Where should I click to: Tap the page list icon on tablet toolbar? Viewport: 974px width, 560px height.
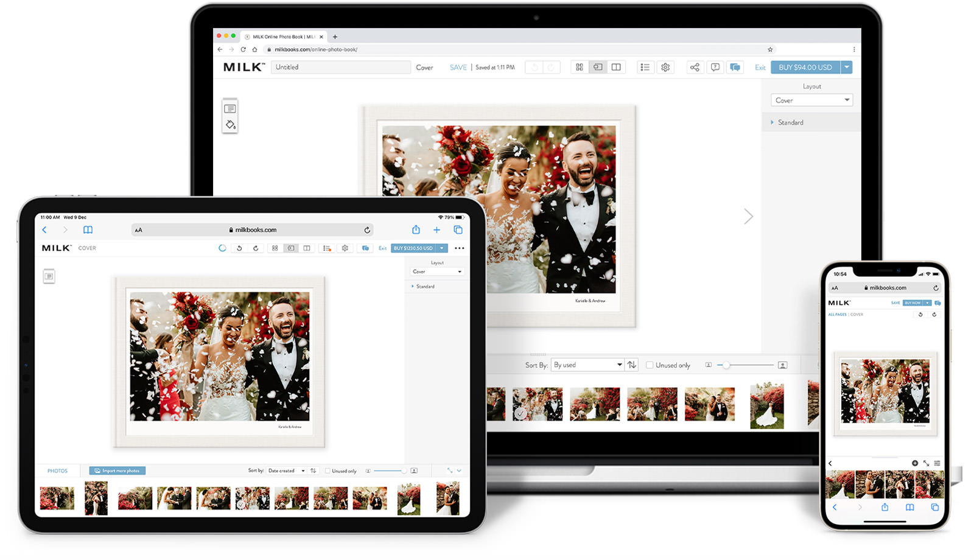click(327, 248)
